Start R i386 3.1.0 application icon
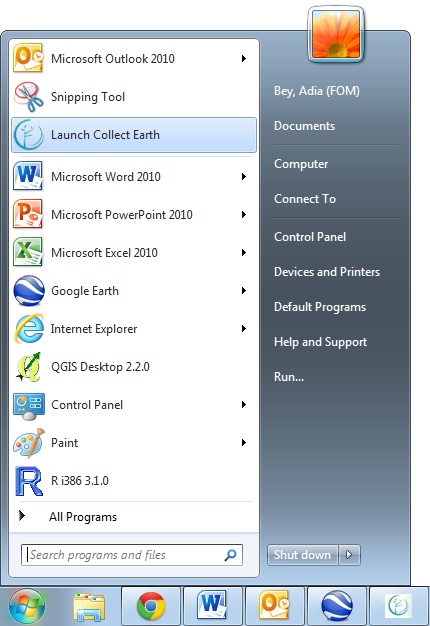This screenshot has width=430, height=626. coord(28,481)
